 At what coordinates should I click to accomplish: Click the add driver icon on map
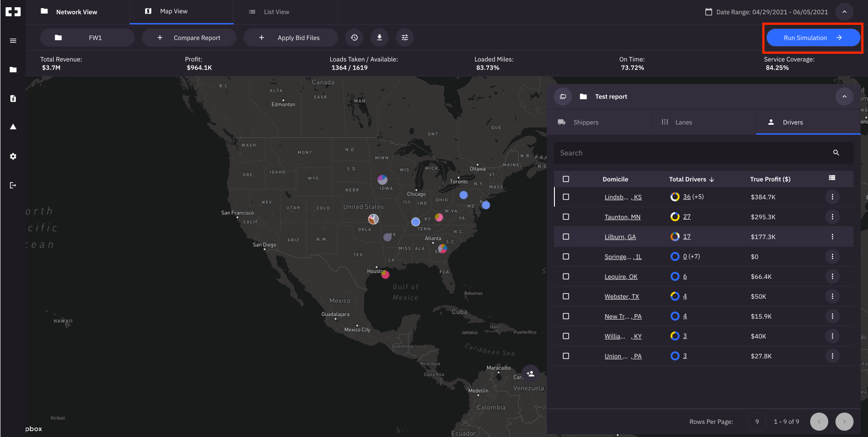[530, 374]
